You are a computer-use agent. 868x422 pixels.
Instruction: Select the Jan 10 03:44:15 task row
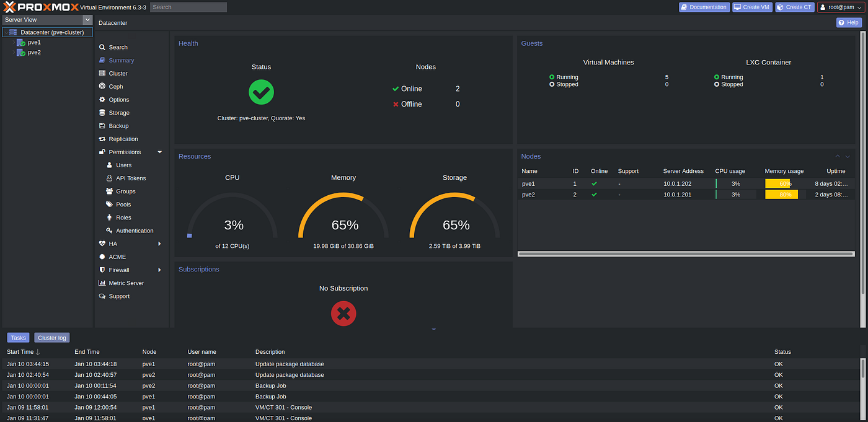click(x=432, y=364)
